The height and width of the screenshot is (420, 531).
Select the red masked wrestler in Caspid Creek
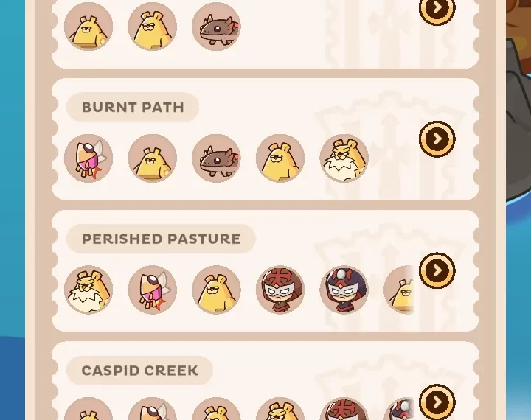coord(344,409)
